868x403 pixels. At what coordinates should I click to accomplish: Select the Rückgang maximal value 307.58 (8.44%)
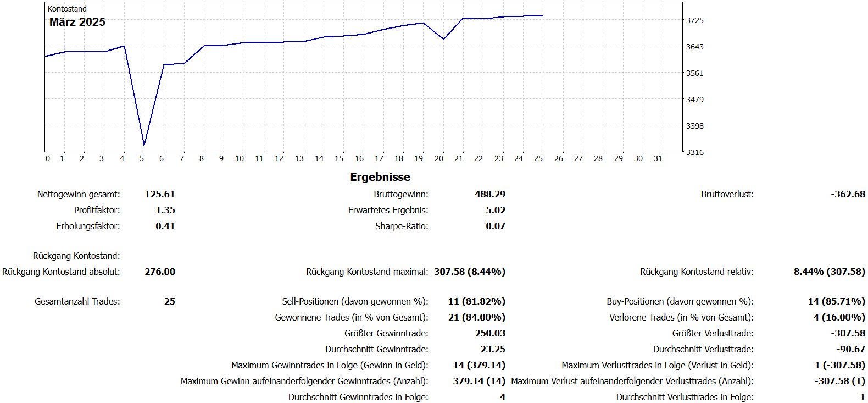[470, 272]
